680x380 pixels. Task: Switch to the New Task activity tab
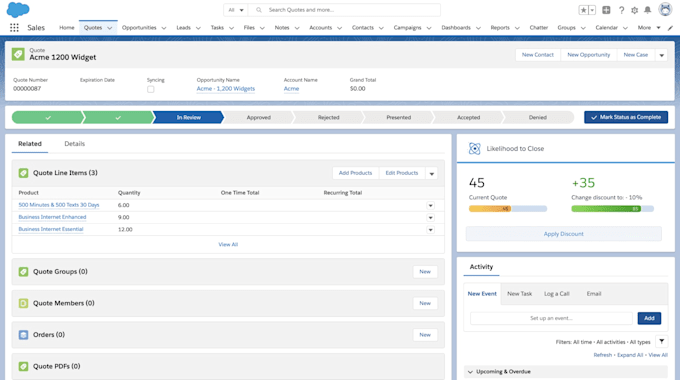click(x=520, y=294)
